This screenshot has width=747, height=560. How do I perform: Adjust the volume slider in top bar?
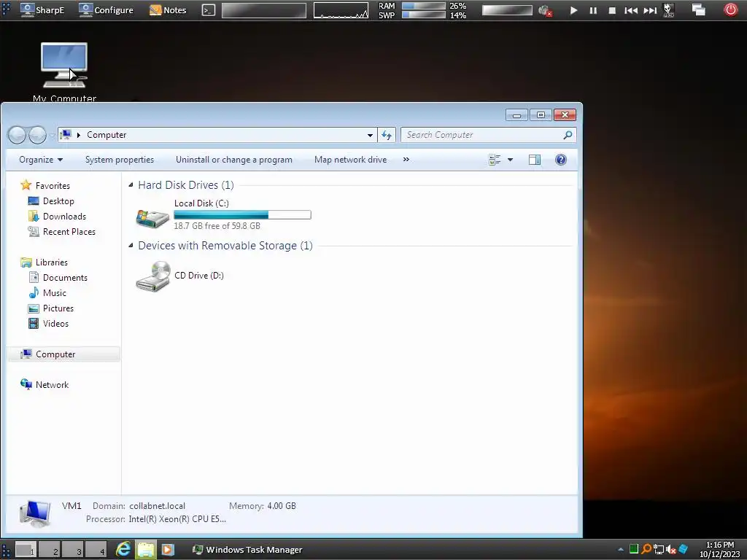(x=507, y=10)
